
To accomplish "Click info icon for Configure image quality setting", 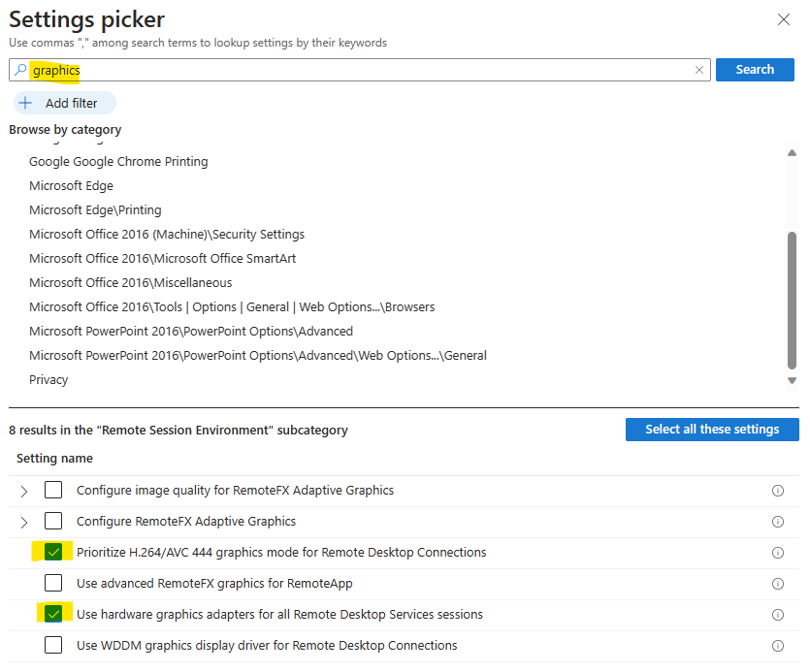I will 777,491.
